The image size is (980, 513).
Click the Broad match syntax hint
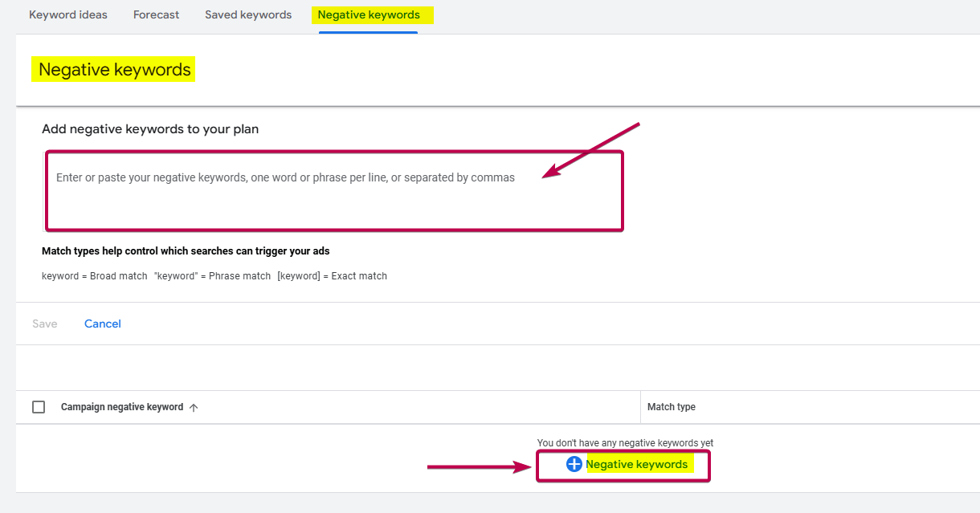(95, 276)
